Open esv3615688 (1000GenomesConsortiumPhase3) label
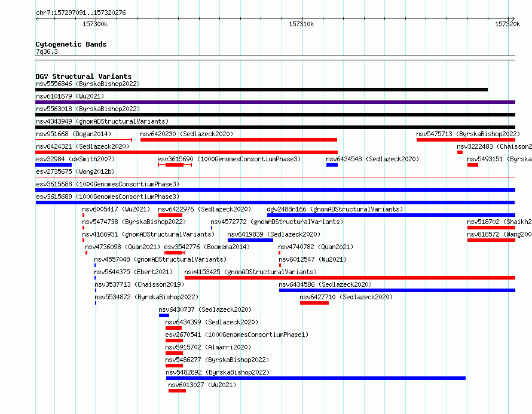Viewport: 532px width, 414px height. pos(108,184)
